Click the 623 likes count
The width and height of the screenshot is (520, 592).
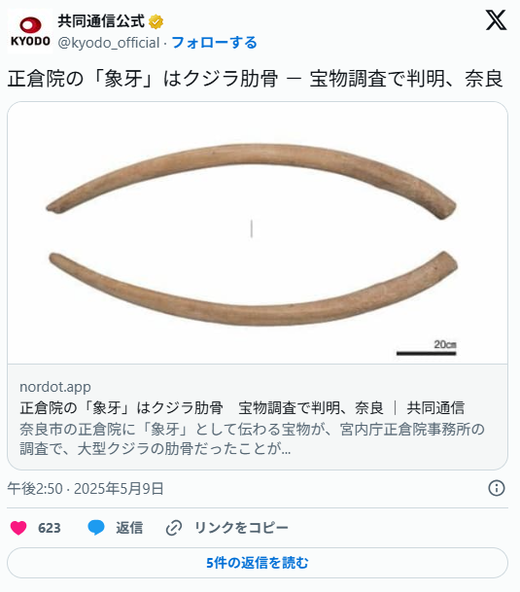coord(49,528)
